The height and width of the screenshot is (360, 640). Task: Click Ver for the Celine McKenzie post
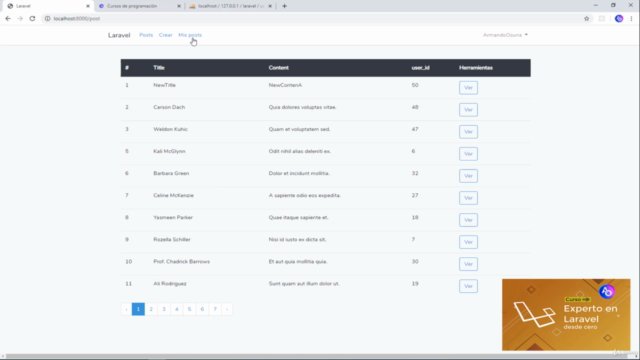tap(468, 198)
